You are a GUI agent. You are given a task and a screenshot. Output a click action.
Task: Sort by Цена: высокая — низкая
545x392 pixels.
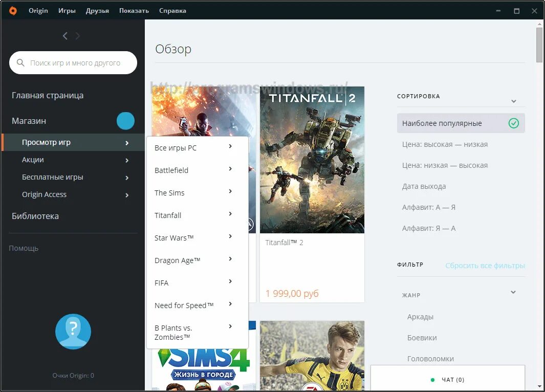(445, 144)
